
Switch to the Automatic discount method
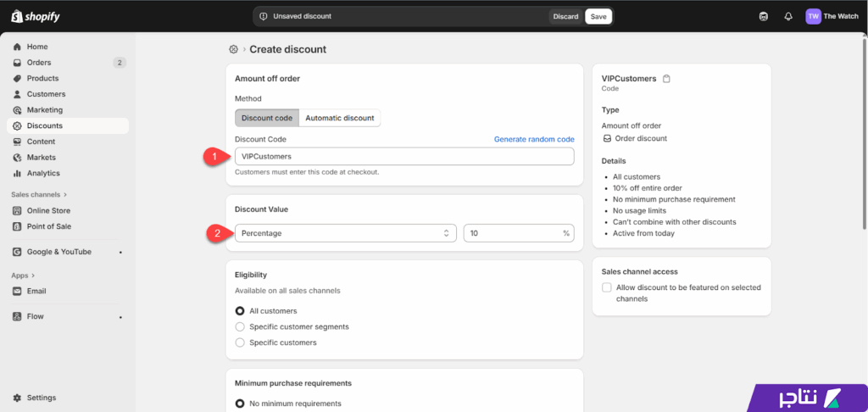pos(339,118)
